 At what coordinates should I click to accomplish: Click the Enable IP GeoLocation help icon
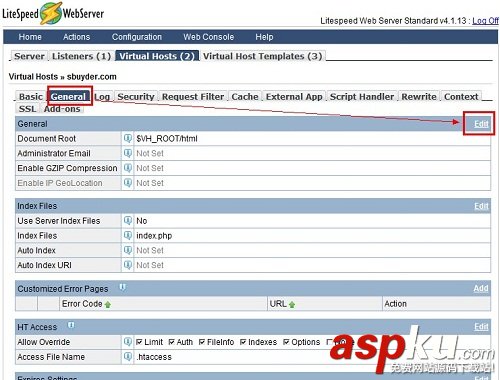pyautogui.click(x=128, y=183)
